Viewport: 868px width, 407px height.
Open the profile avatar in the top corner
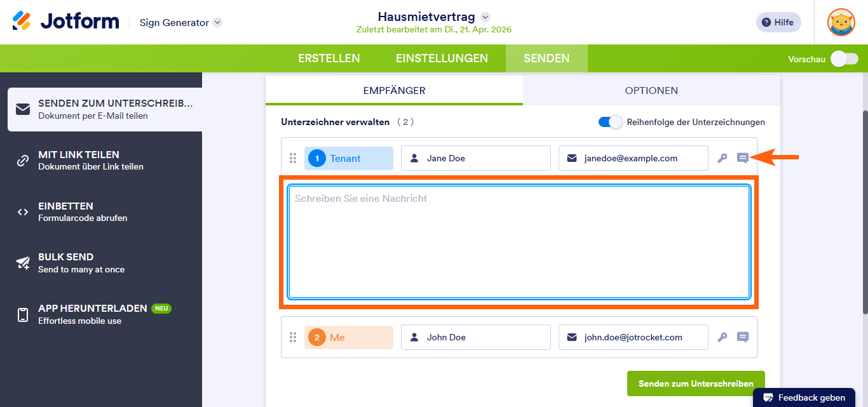tap(841, 22)
